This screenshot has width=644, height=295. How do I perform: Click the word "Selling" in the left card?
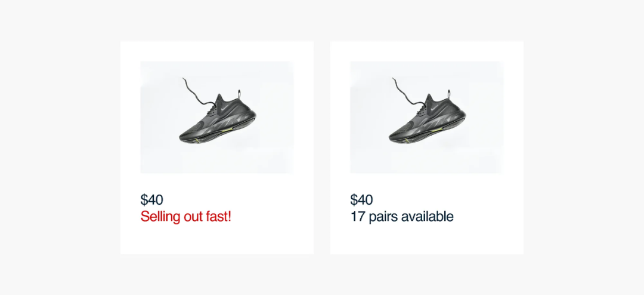158,217
